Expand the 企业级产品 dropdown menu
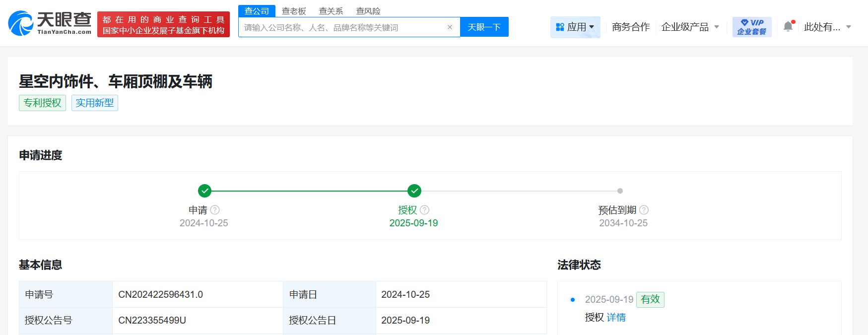Screen dimensions: 868x335 690,27
